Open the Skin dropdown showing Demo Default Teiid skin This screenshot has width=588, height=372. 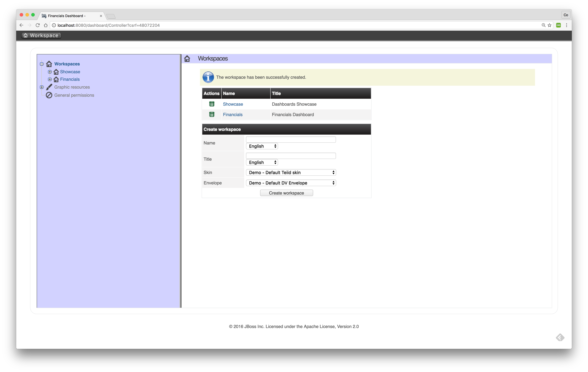click(291, 172)
